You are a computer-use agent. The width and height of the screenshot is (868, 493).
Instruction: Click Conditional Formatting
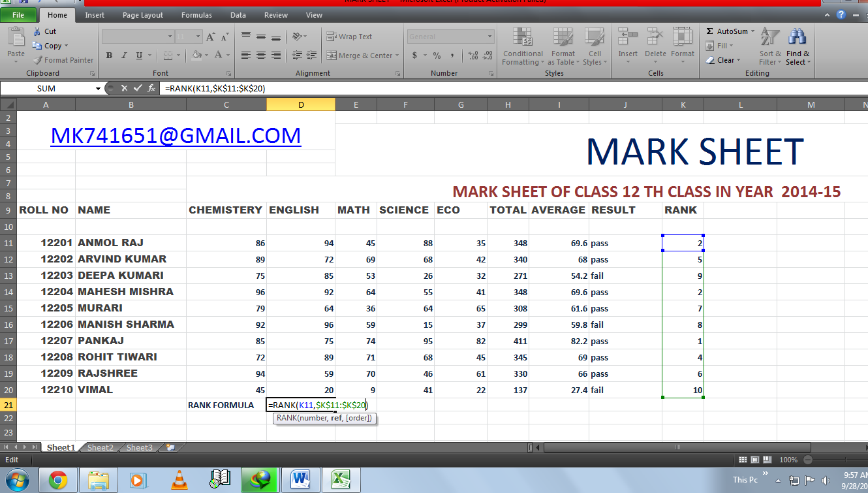[522, 46]
